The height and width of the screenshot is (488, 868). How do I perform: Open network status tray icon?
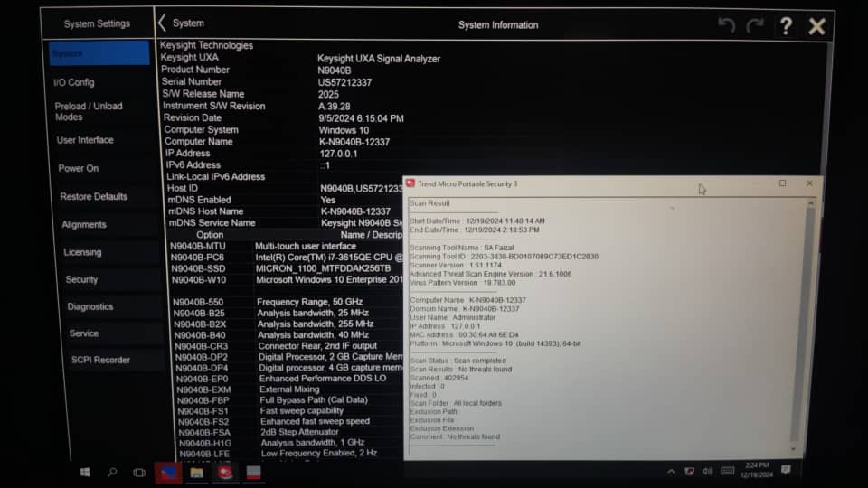pyautogui.click(x=690, y=472)
